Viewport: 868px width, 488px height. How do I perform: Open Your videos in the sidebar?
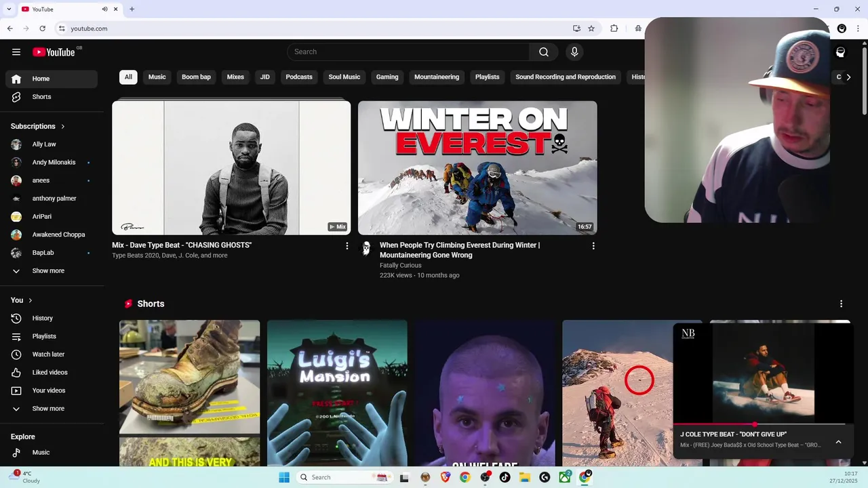52,390
